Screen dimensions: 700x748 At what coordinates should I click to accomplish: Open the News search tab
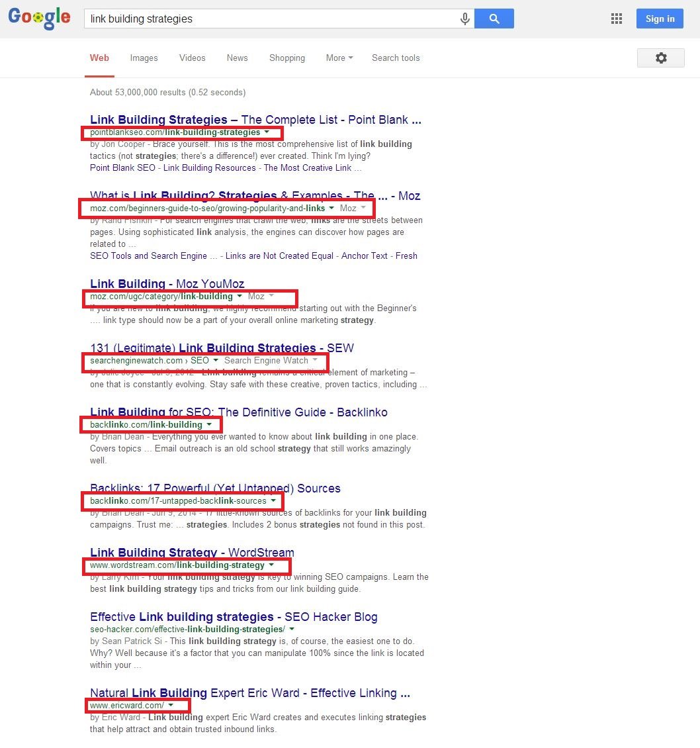coord(237,58)
